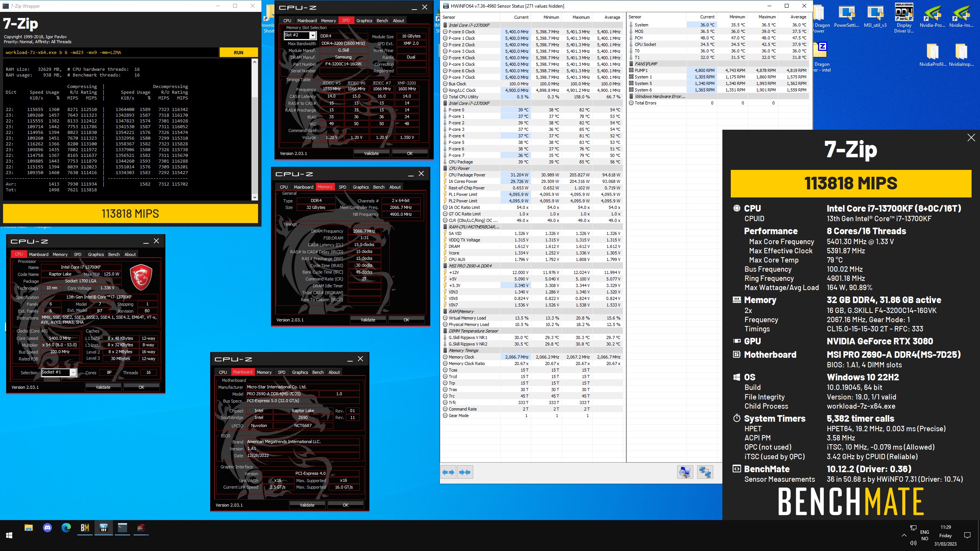Select the Total Errors row in HWiNFO
The width and height of the screenshot is (980, 551).
pyautogui.click(x=719, y=103)
